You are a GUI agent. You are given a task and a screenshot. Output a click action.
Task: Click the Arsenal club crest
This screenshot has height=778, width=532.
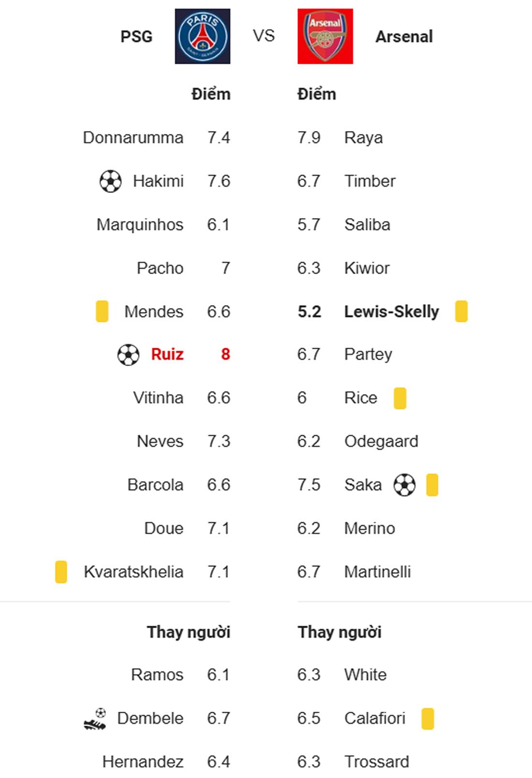tap(325, 36)
